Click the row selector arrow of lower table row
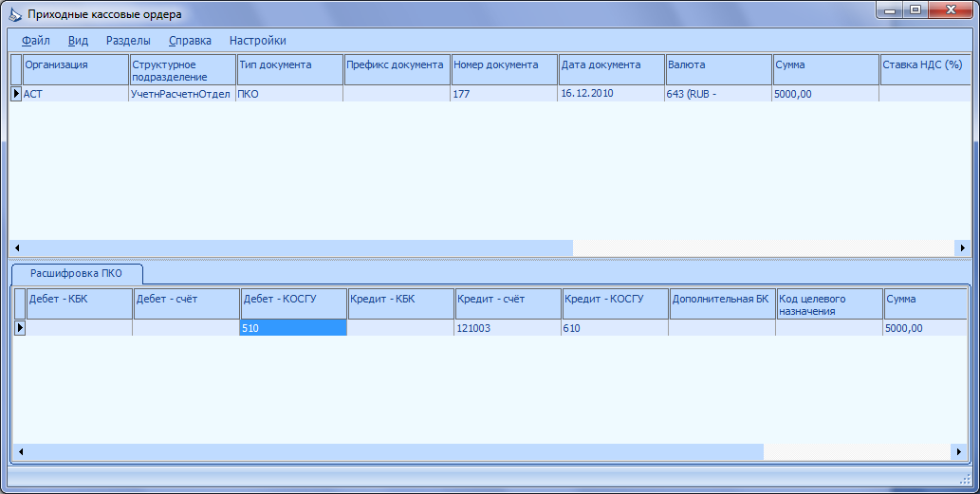The height and width of the screenshot is (494, 980). (20, 328)
